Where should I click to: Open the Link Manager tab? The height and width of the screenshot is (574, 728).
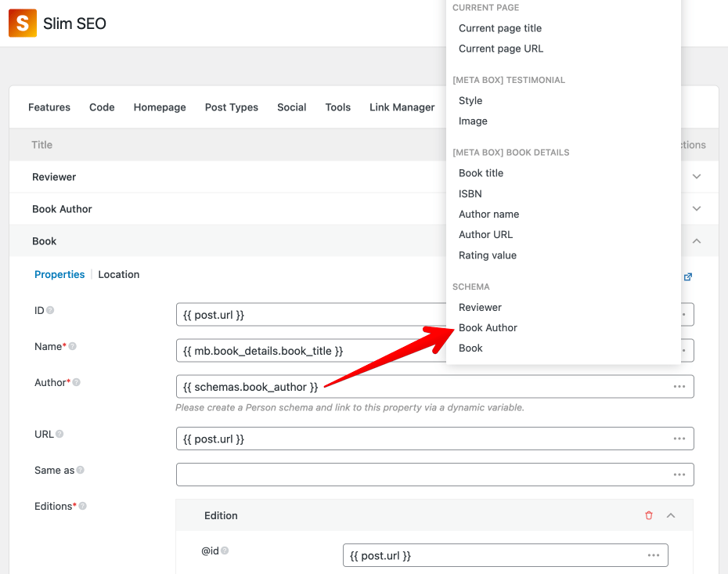pyautogui.click(x=402, y=107)
